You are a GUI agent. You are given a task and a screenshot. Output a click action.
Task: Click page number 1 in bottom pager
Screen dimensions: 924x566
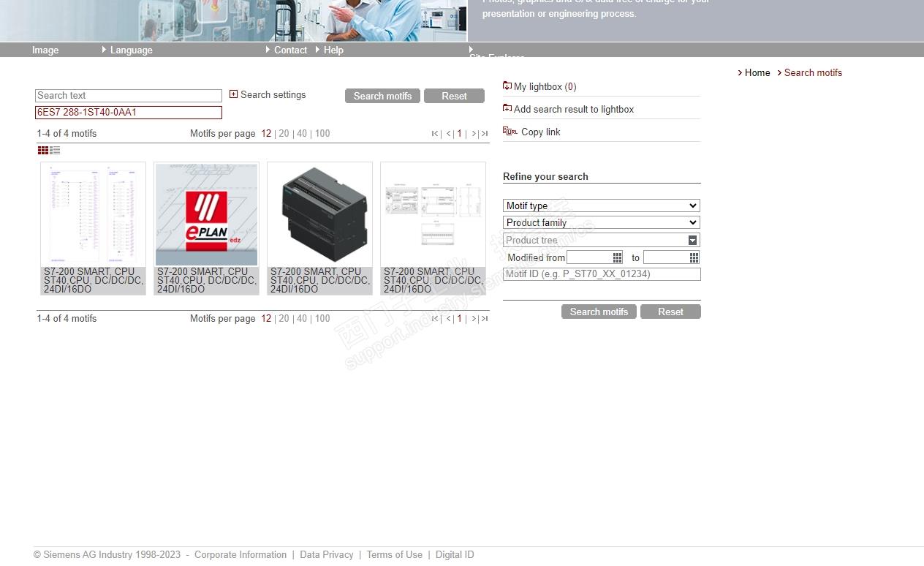pyautogui.click(x=460, y=319)
